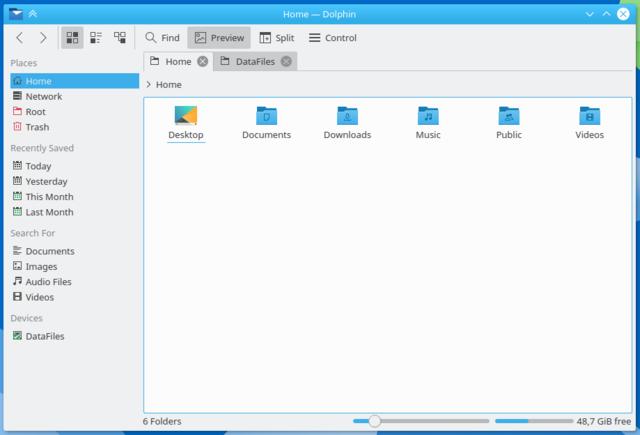
Task: Maximize the Dolphin window
Action: [607, 14]
